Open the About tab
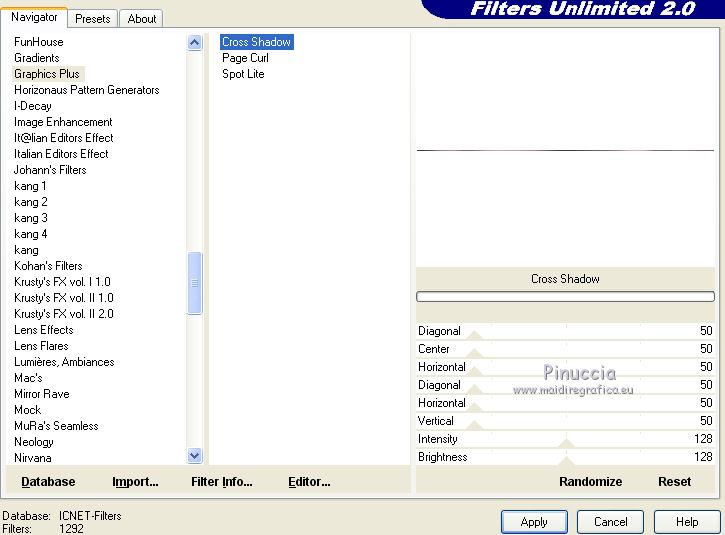Viewport: 725px width, 535px height. tap(141, 19)
